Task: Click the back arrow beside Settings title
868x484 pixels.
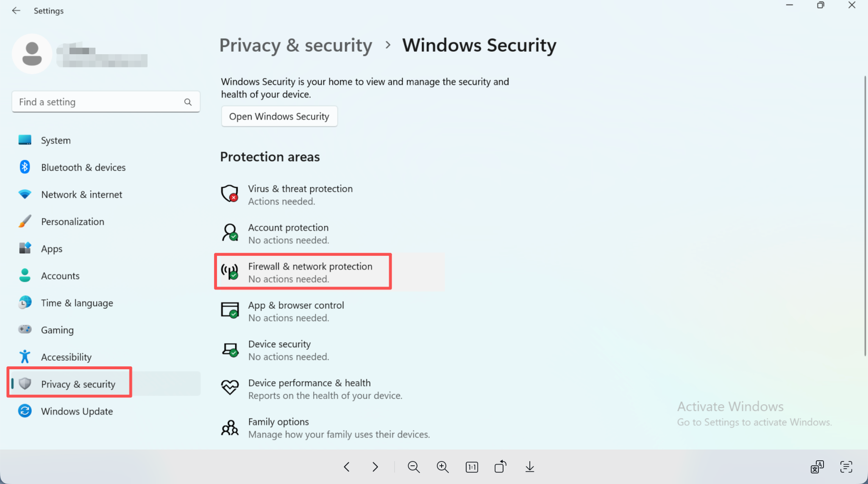Action: pos(16,11)
